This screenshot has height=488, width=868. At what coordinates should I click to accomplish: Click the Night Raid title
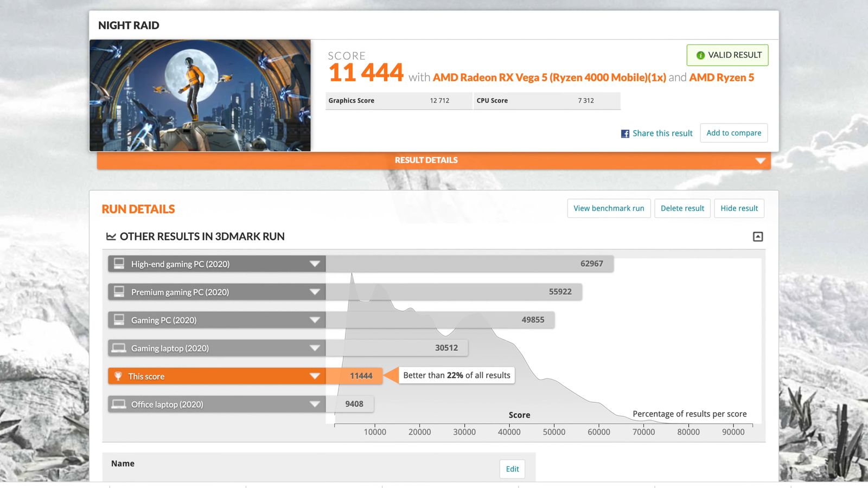pyautogui.click(x=129, y=25)
